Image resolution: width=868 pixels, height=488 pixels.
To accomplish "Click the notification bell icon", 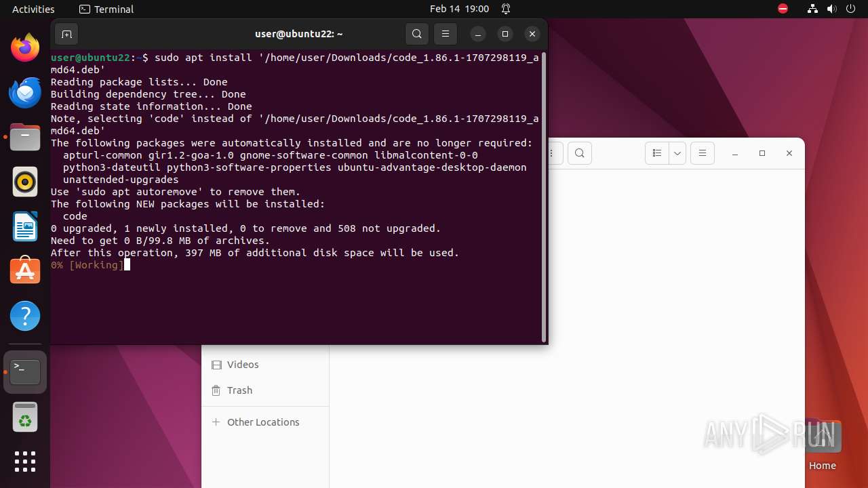I will 506,9.
